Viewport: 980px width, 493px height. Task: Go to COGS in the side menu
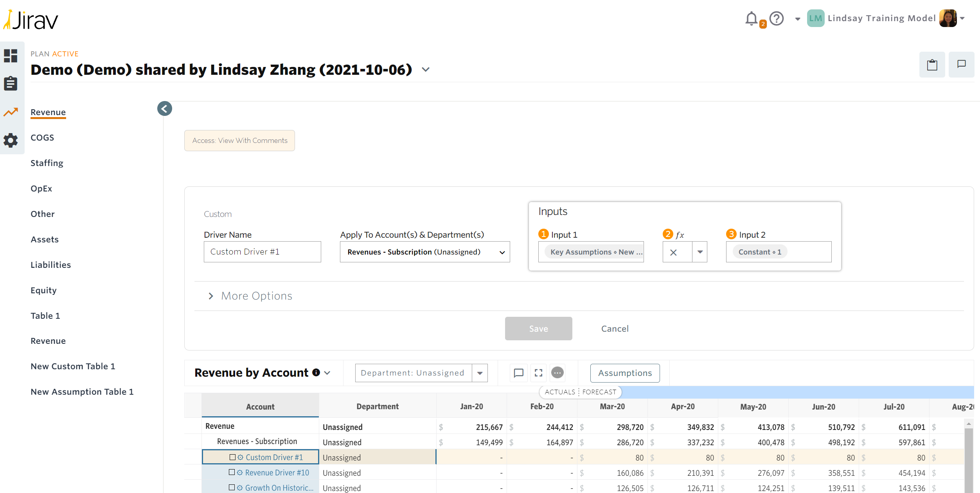point(42,137)
